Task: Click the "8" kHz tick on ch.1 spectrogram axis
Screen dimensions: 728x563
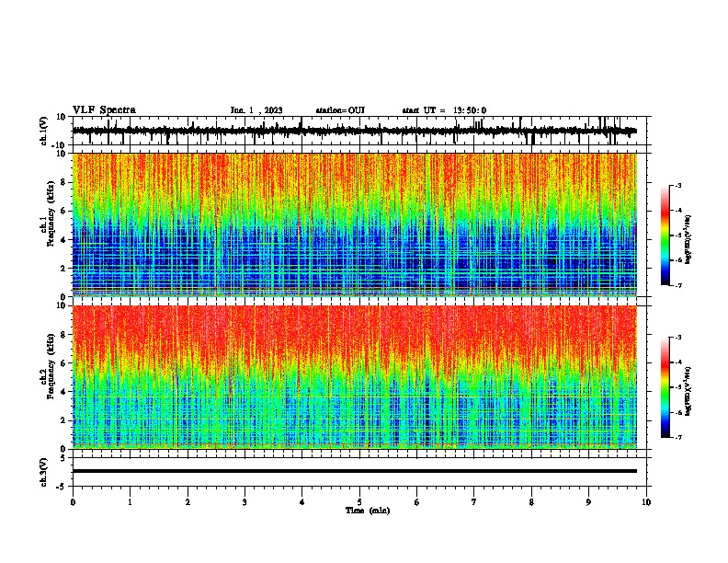Action: point(64,182)
